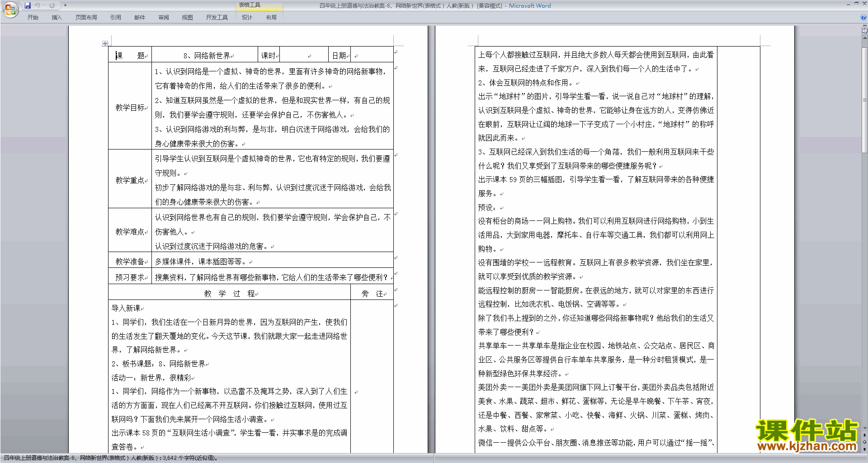Click the empty date value cell after 日期
Screen dimensions: 868x463
click(x=372, y=55)
